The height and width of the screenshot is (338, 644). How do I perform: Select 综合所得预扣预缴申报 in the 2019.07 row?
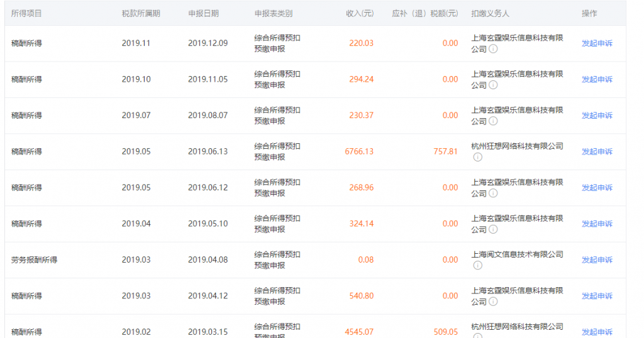point(277,115)
